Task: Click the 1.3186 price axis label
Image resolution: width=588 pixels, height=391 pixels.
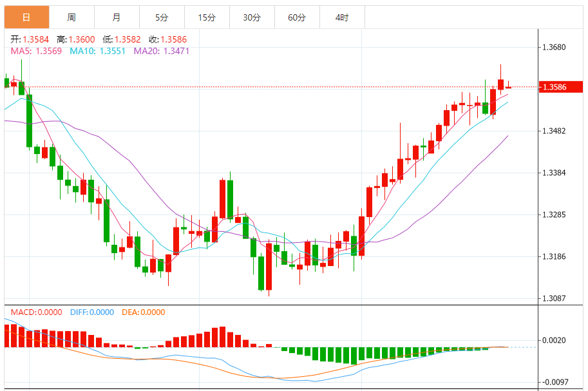Action: click(x=555, y=256)
